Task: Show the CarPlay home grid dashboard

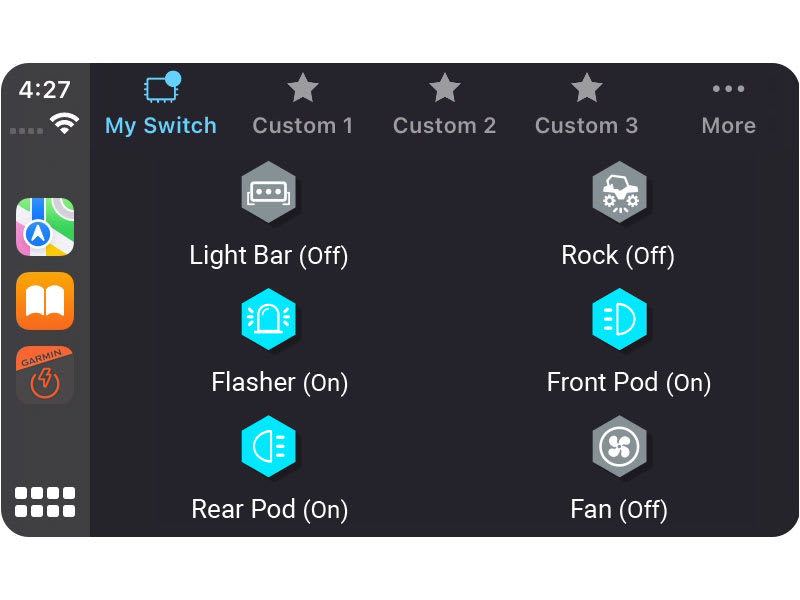Action: [x=45, y=502]
